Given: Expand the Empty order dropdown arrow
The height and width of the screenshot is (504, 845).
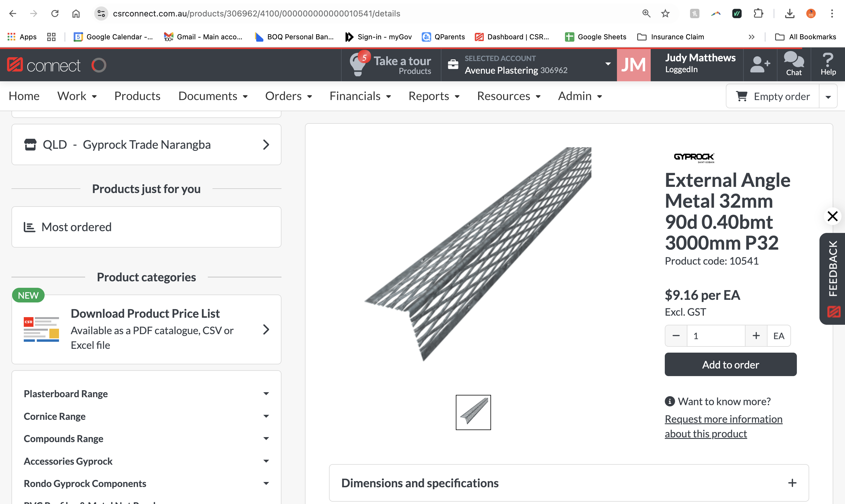Looking at the screenshot, I should 828,97.
